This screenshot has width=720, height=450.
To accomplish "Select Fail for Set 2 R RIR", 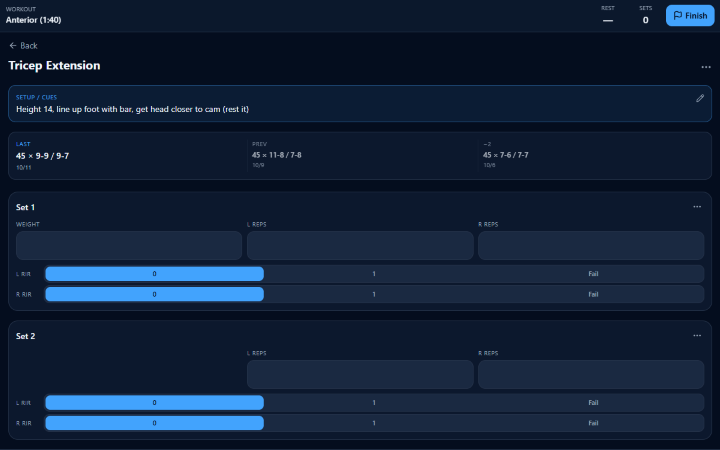I will click(x=593, y=423).
